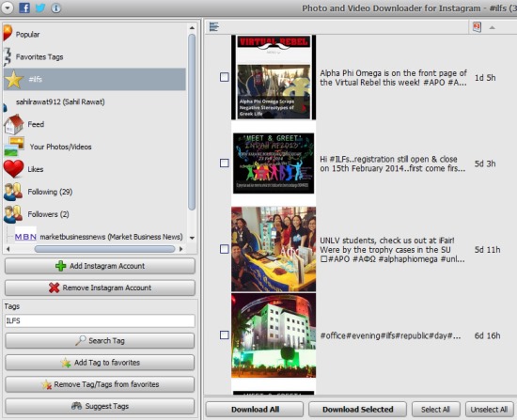Select the #ilfs favorite tag row
517x420 pixels.
95,80
